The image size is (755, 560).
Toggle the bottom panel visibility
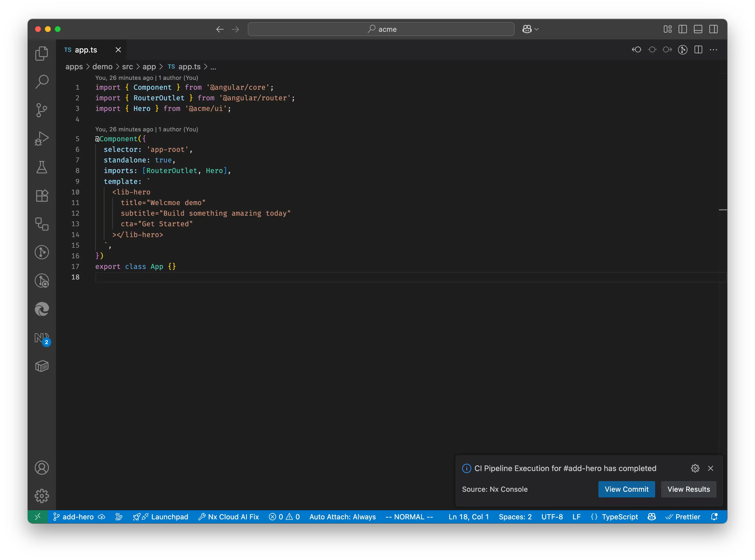coord(698,29)
